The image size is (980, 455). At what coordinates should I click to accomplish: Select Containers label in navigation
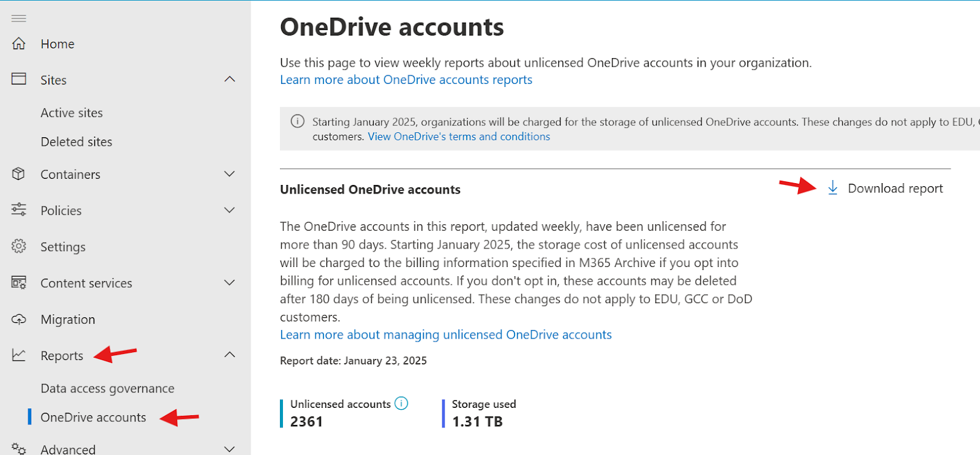click(x=70, y=175)
